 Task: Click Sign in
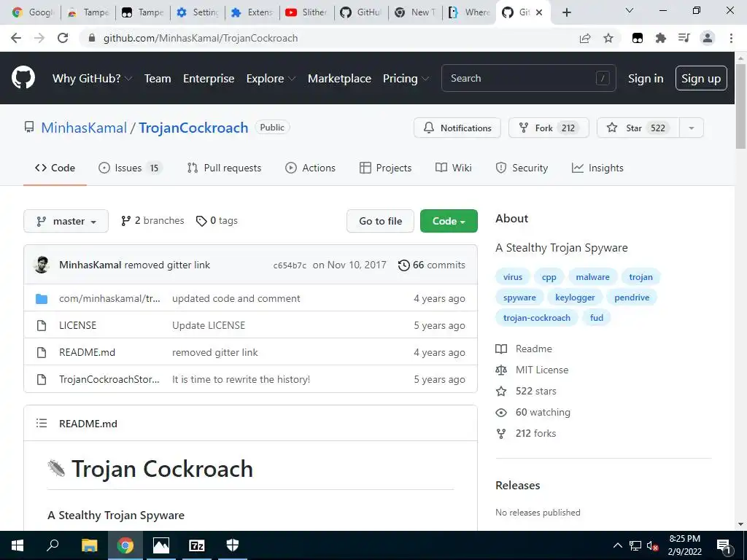(646, 78)
